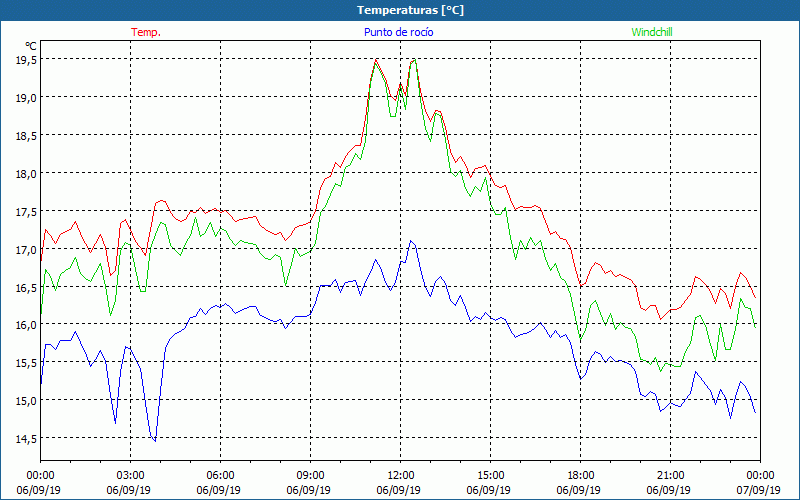Click the 07/09/19 date label
The height and width of the screenshot is (500, 800).
point(759,490)
